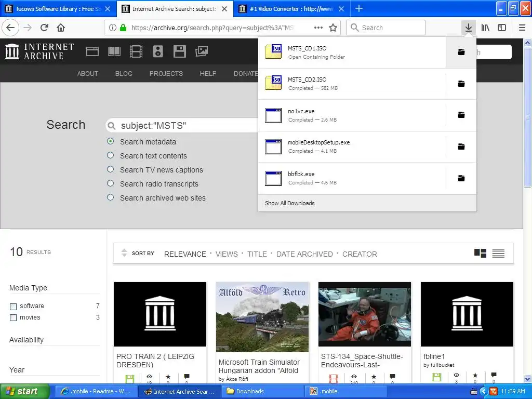Open the Internet Archive audio speaker icon
Screen dimensions: 532x399
pos(158,51)
